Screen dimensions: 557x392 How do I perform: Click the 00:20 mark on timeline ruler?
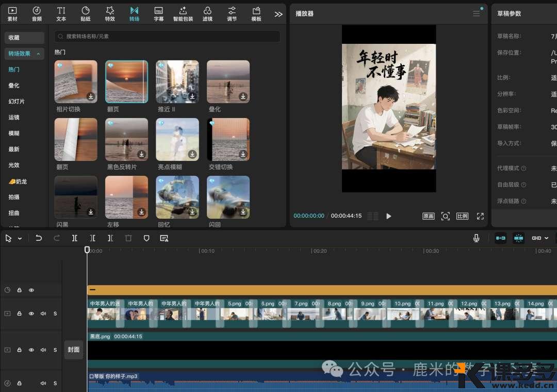(x=319, y=251)
